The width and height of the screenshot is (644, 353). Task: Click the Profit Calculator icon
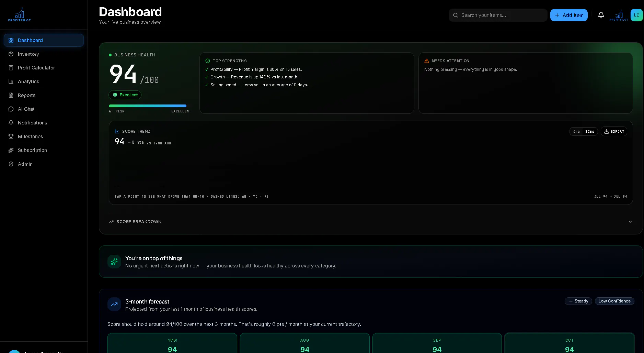coord(11,68)
